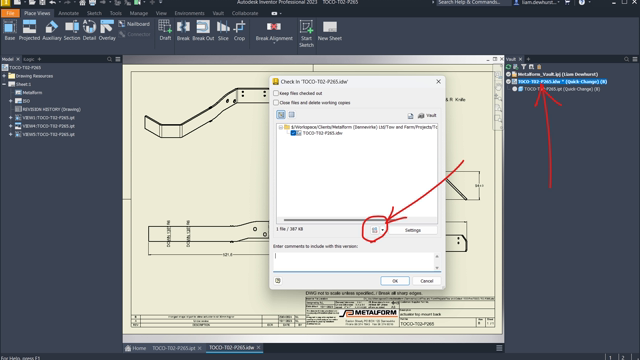Open Settings in the Check In dialog

point(413,230)
